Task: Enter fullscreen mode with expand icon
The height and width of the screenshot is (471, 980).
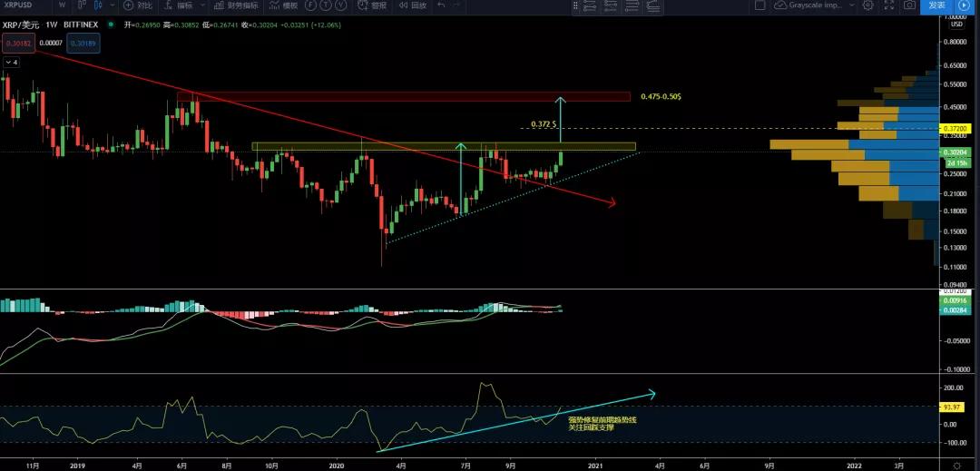Action: (889, 5)
